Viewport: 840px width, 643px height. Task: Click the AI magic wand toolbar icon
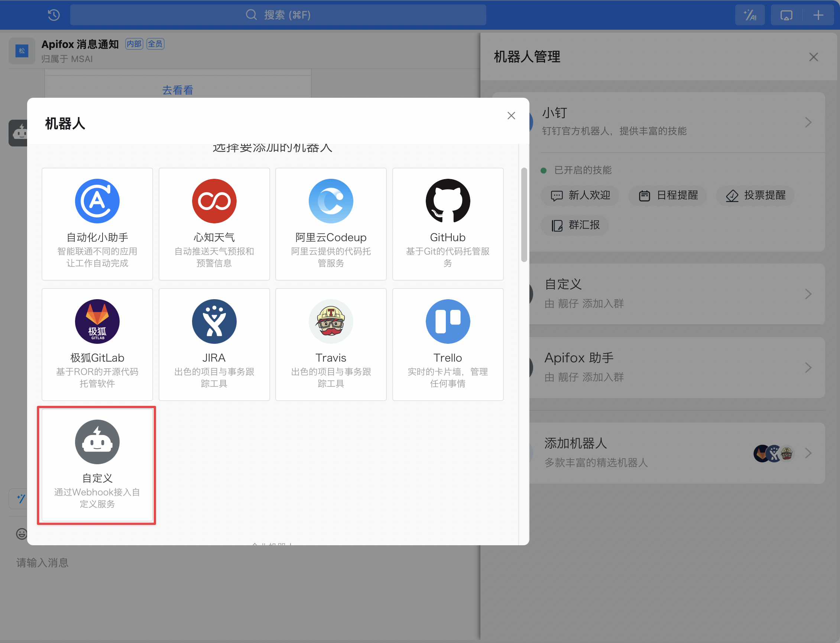(x=750, y=15)
